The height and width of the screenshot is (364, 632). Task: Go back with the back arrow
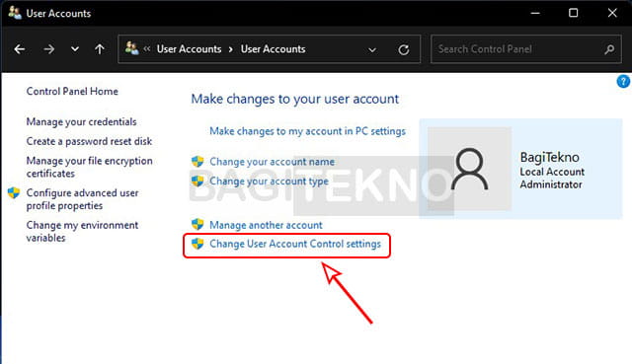tap(20, 49)
